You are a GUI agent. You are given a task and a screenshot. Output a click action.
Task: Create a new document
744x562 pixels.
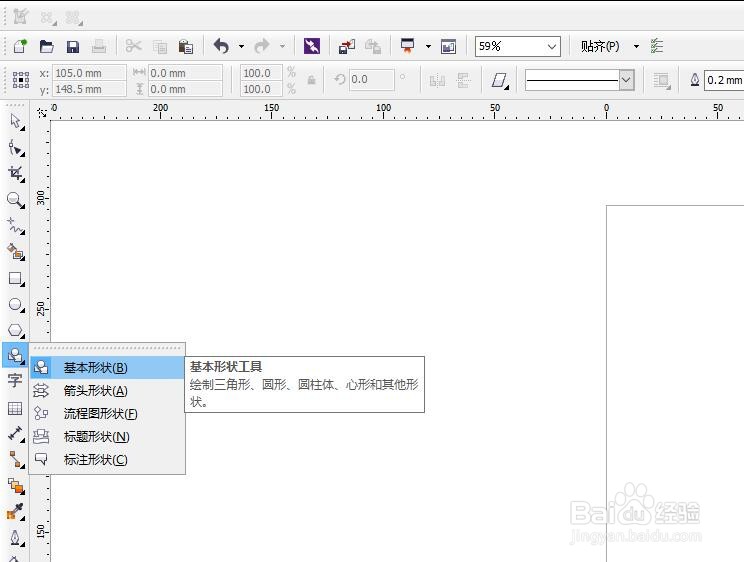pyautogui.click(x=20, y=46)
